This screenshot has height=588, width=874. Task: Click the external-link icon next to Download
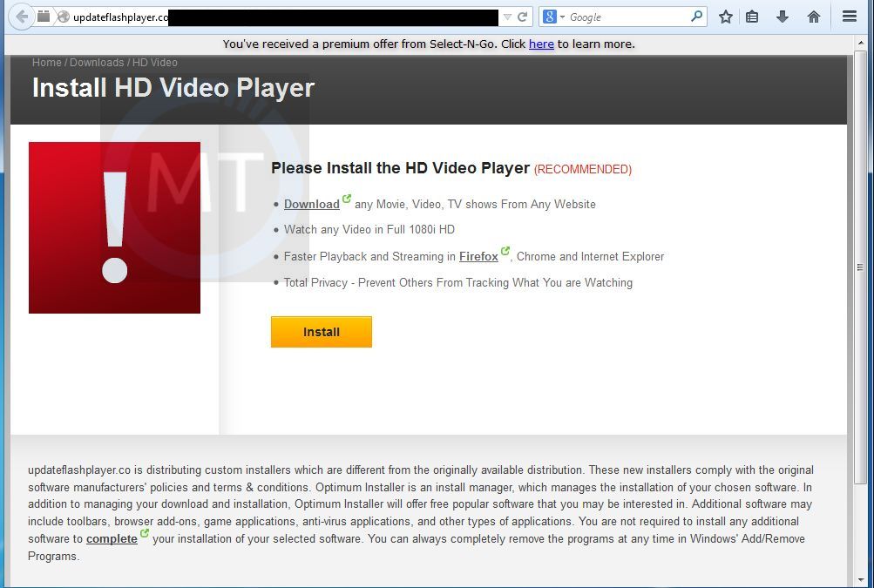pos(346,198)
